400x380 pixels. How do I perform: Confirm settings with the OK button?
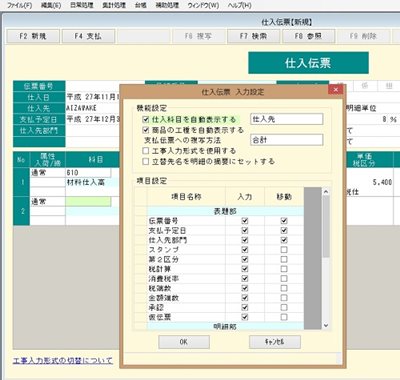pos(184,342)
